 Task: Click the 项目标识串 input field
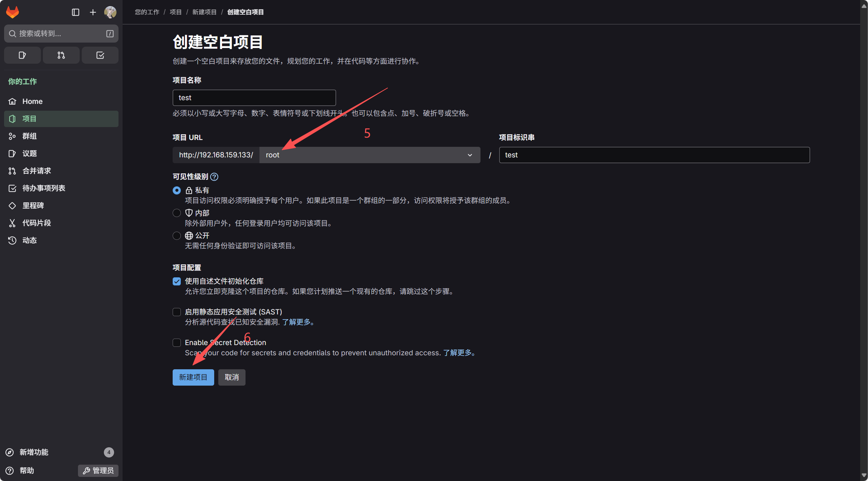pos(654,155)
